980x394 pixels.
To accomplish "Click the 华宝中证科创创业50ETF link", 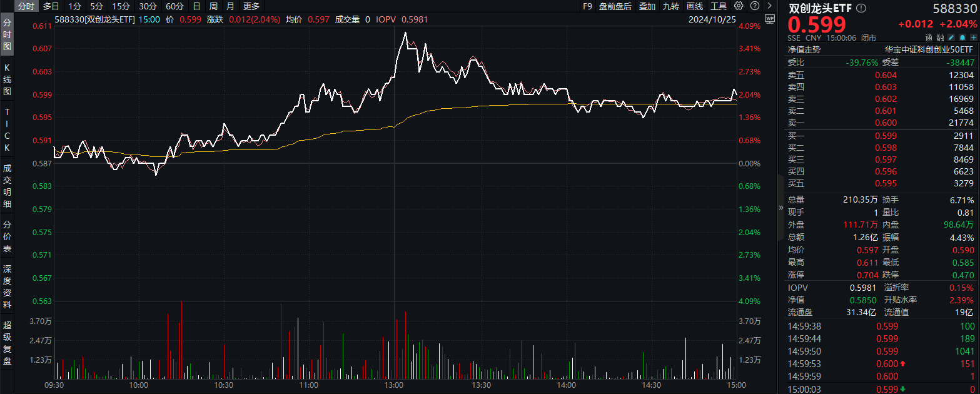I will point(929,49).
